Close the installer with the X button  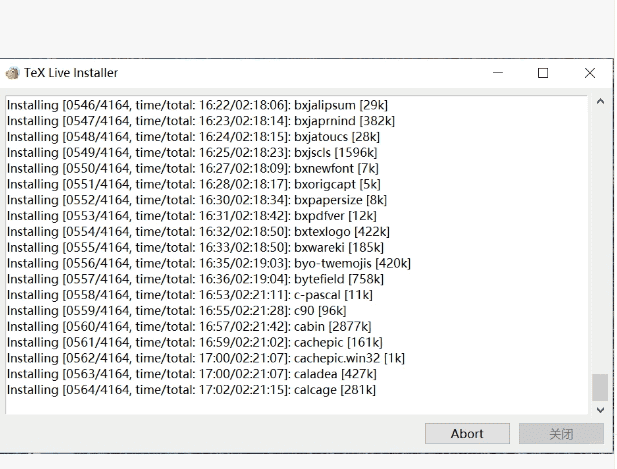coord(590,73)
